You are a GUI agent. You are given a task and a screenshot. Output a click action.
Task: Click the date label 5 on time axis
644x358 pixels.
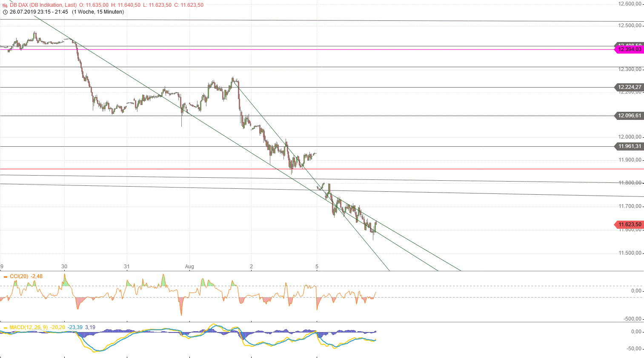click(317, 267)
